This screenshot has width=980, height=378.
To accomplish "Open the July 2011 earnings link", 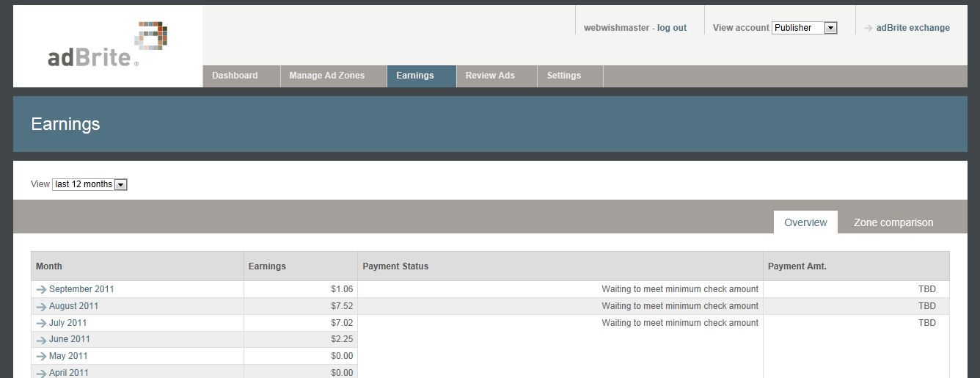I will (67, 323).
